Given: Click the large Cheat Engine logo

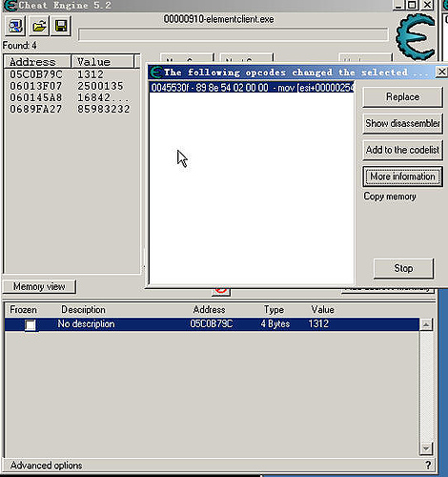Looking at the screenshot, I should (416, 36).
